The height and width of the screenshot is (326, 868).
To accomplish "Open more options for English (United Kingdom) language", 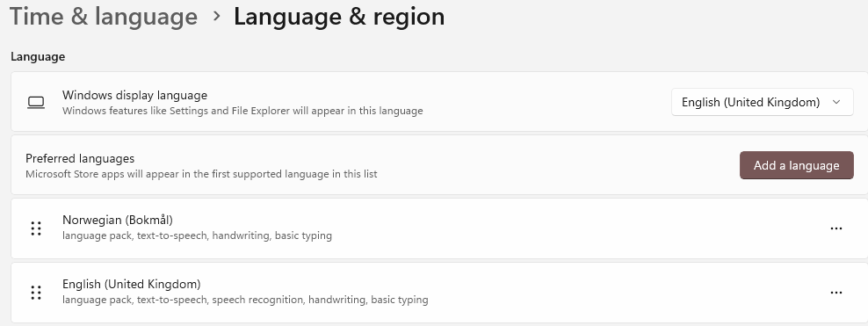I will (x=835, y=293).
